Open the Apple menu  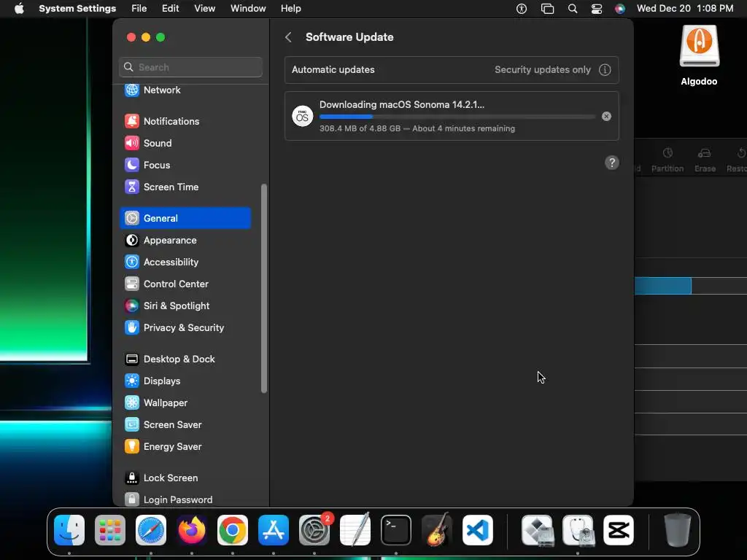point(19,9)
